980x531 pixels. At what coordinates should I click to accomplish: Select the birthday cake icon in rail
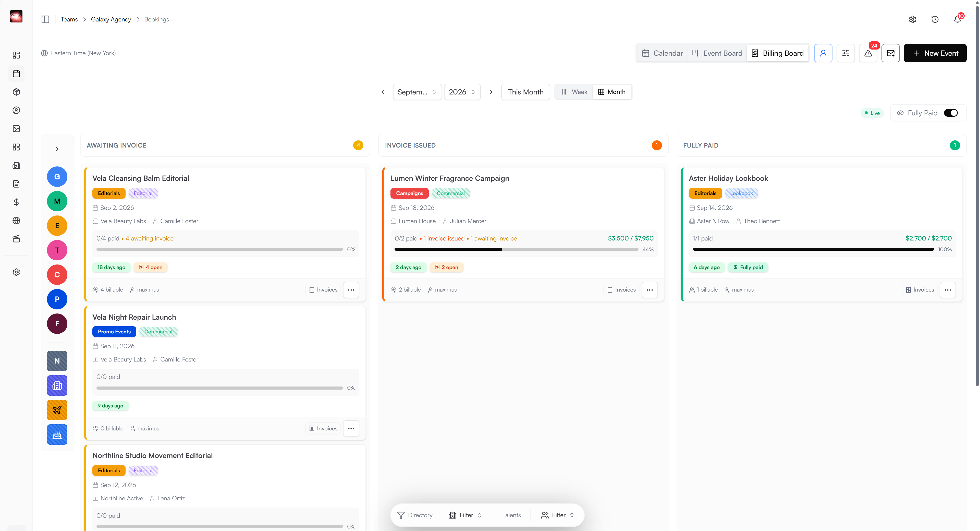point(57,434)
